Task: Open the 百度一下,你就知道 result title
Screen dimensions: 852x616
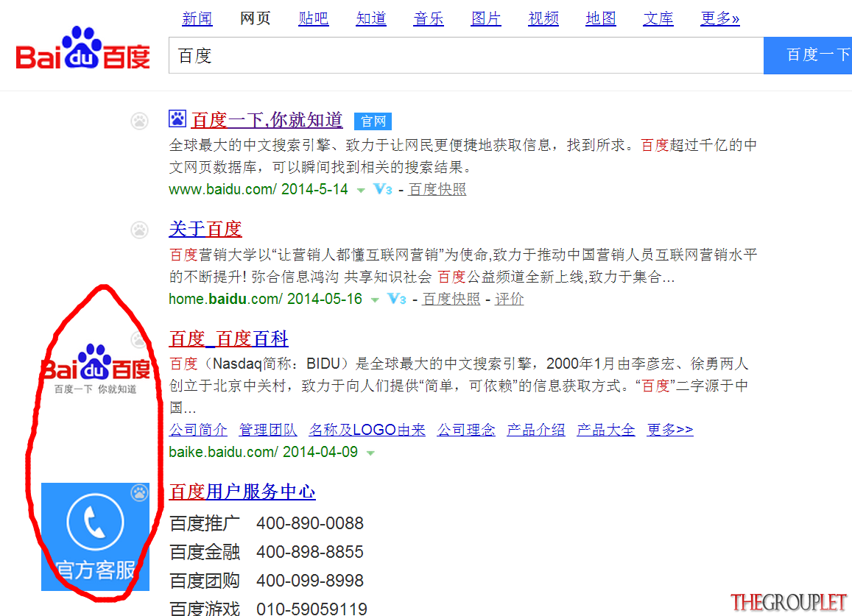Action: (267, 120)
